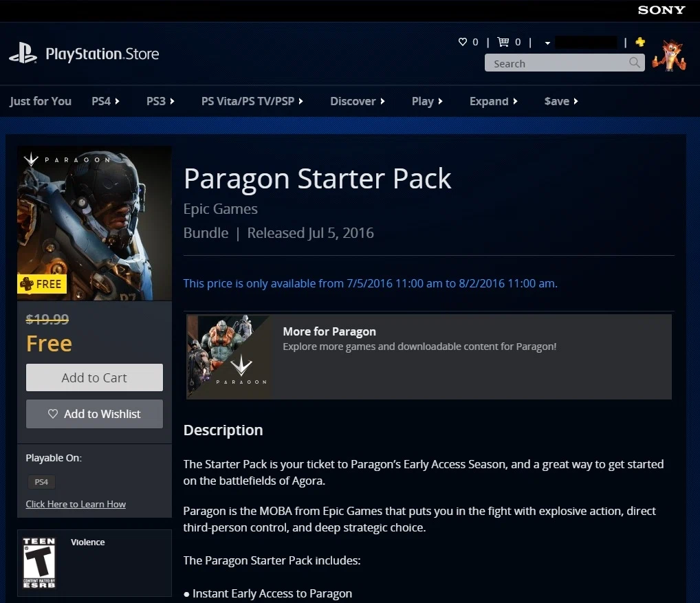Viewport: 700px width, 603px height.
Task: Click the Description heading
Action: [223, 430]
